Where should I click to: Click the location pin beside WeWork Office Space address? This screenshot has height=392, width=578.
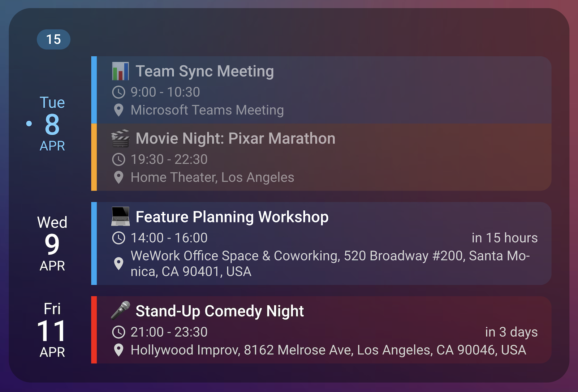click(118, 264)
